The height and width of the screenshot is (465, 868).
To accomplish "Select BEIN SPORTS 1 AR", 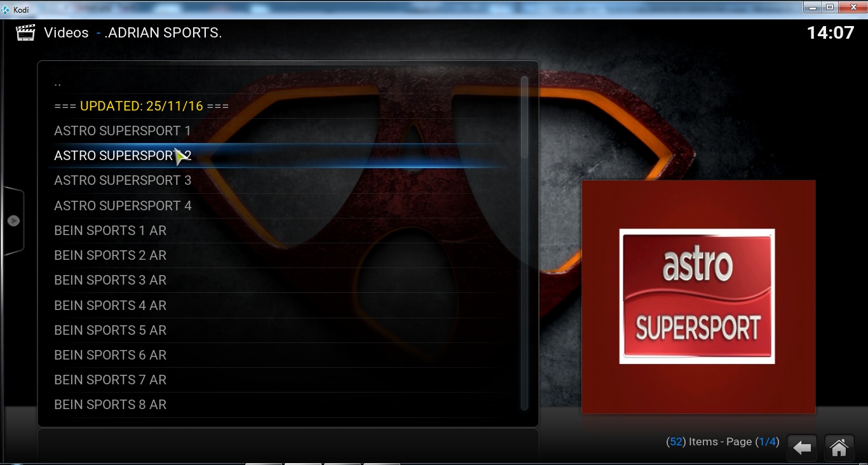I will click(x=277, y=231).
